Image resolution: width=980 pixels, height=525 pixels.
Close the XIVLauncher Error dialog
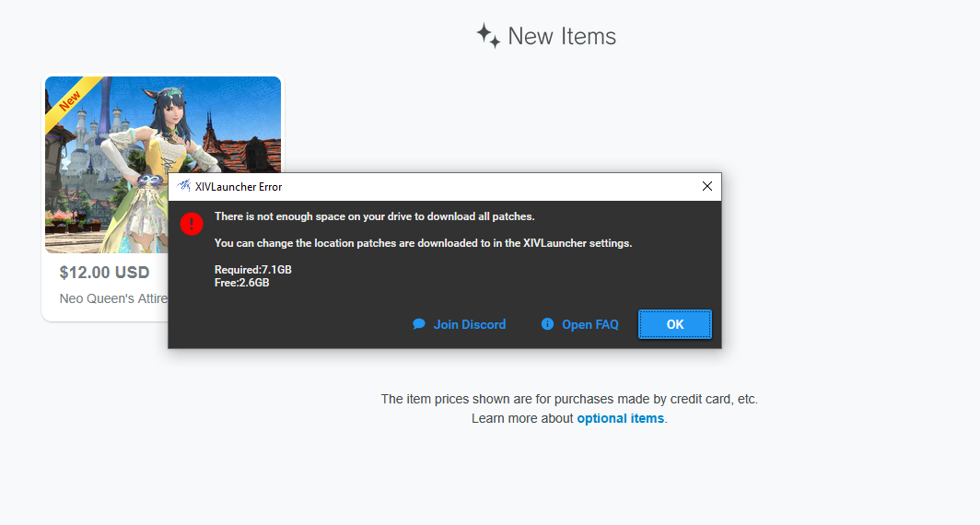click(706, 186)
